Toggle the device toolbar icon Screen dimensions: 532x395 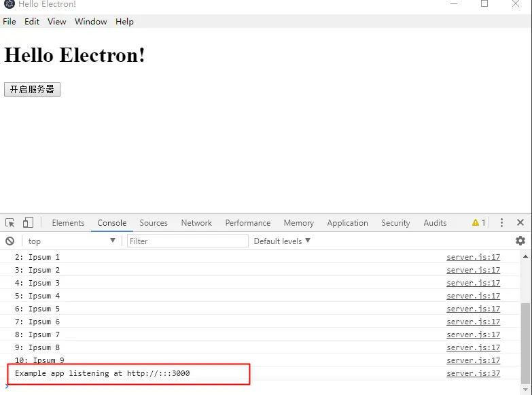(28, 222)
